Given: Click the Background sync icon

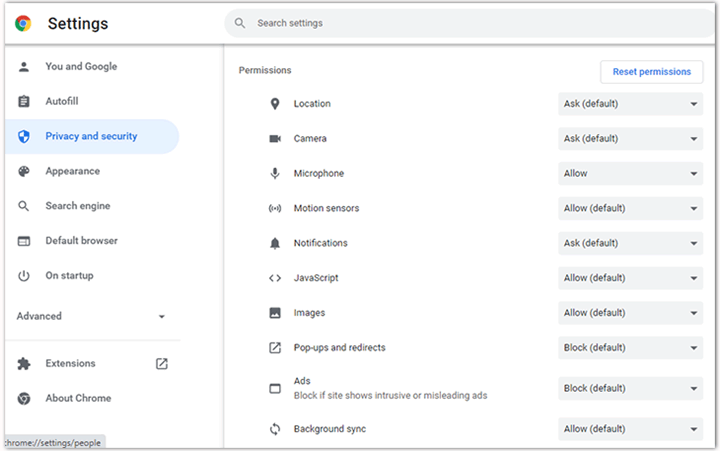Looking at the screenshot, I should pyautogui.click(x=275, y=429).
